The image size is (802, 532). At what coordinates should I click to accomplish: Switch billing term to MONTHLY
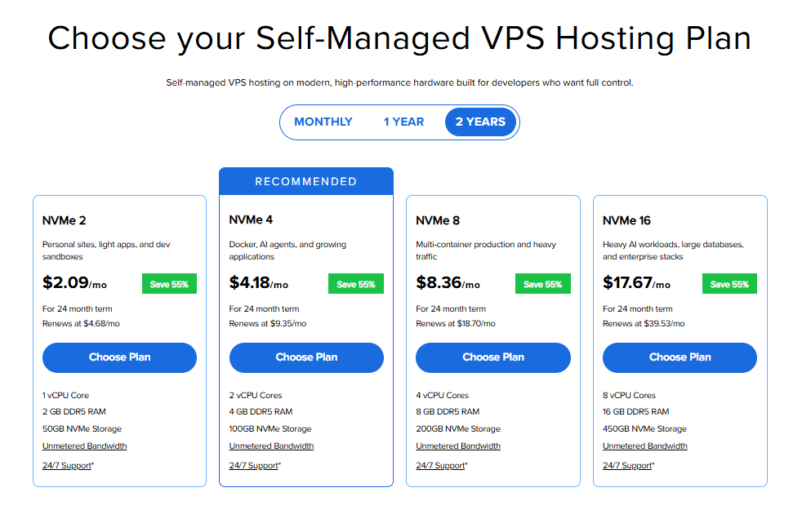[x=323, y=122]
